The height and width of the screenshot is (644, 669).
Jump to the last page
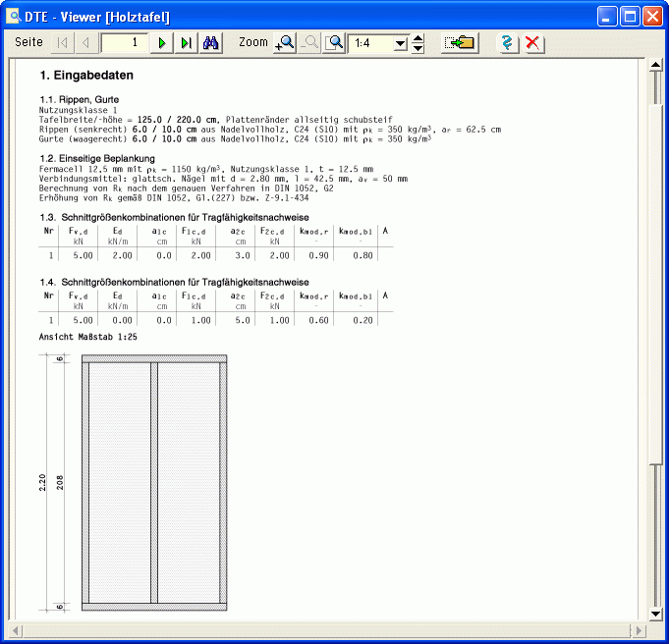(186, 43)
